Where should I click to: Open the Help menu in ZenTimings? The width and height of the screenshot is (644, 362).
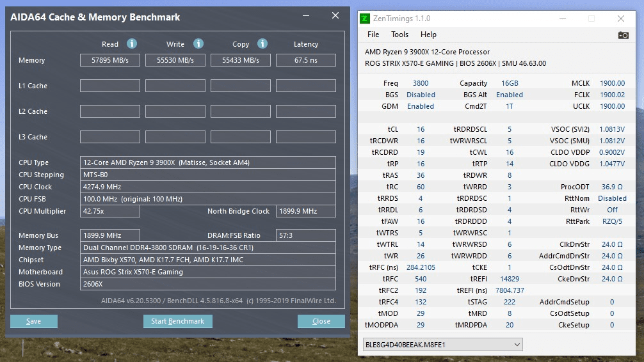click(428, 35)
